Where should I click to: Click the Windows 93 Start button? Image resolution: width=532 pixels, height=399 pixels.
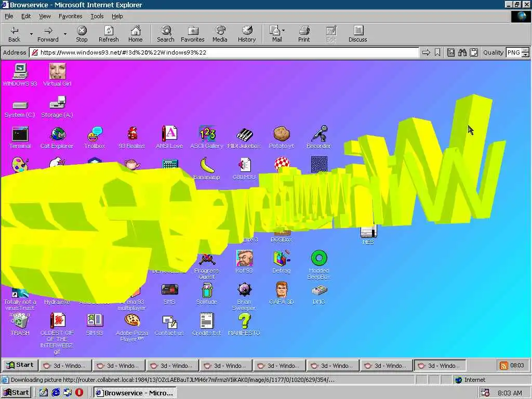click(20, 365)
